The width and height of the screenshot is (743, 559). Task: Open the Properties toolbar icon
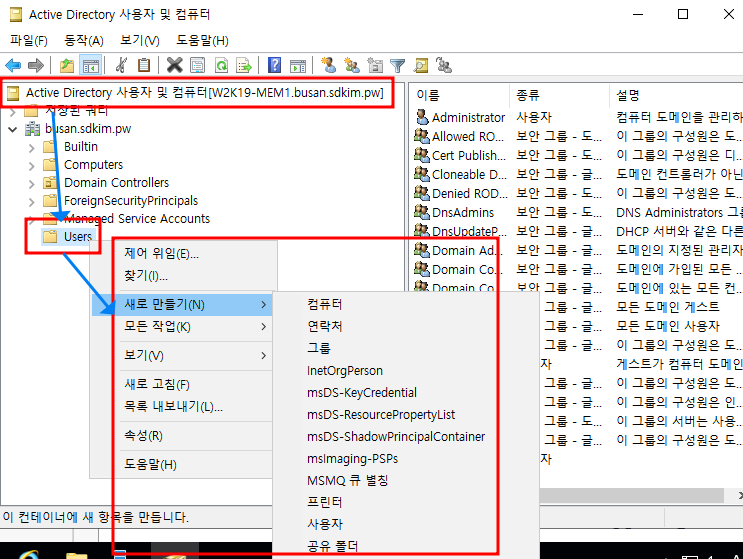(x=197, y=65)
